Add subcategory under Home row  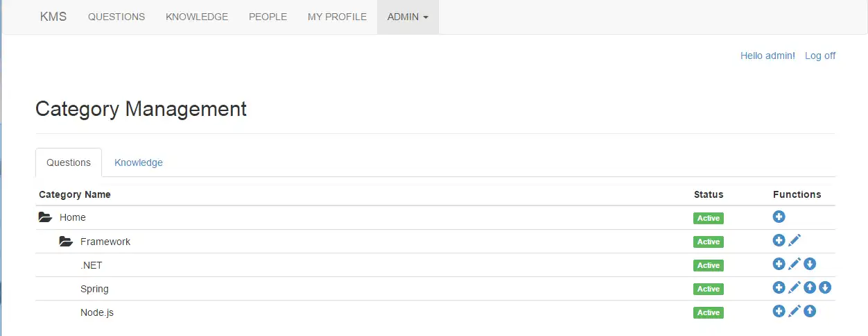[779, 217]
